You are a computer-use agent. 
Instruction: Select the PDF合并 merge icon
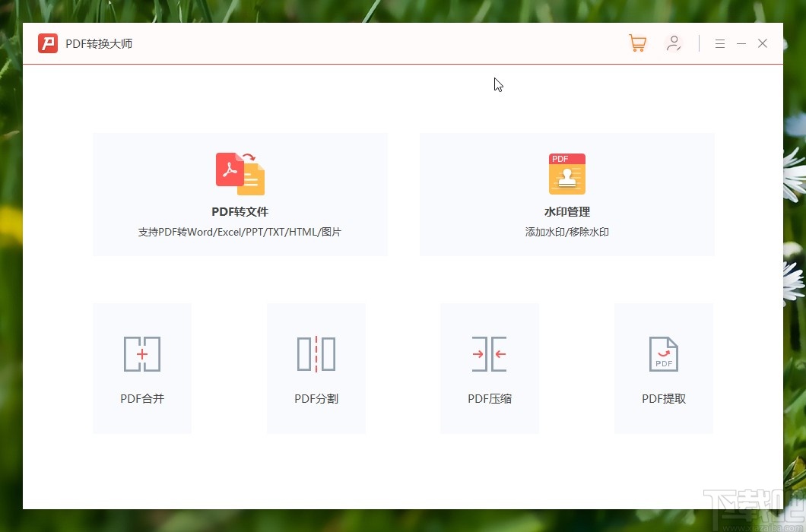[141, 354]
